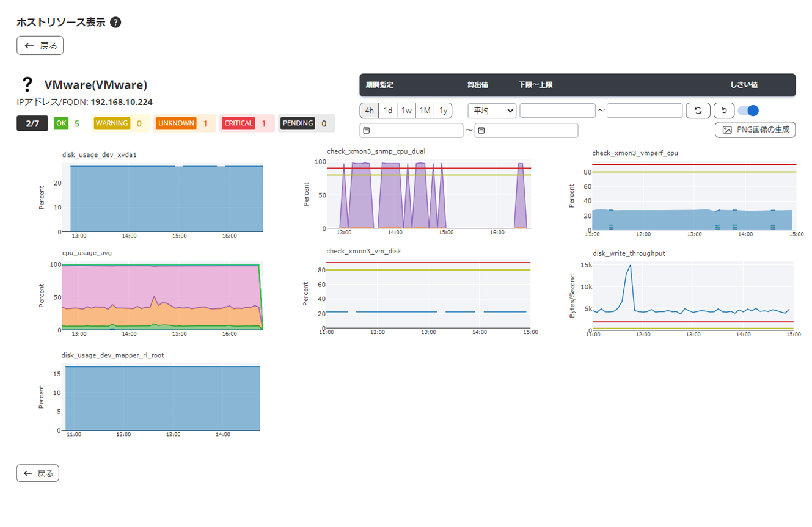Screen dimensions: 812x527
Task: Click the disk_usage_dev_xvda1 title text
Action: click(100, 154)
